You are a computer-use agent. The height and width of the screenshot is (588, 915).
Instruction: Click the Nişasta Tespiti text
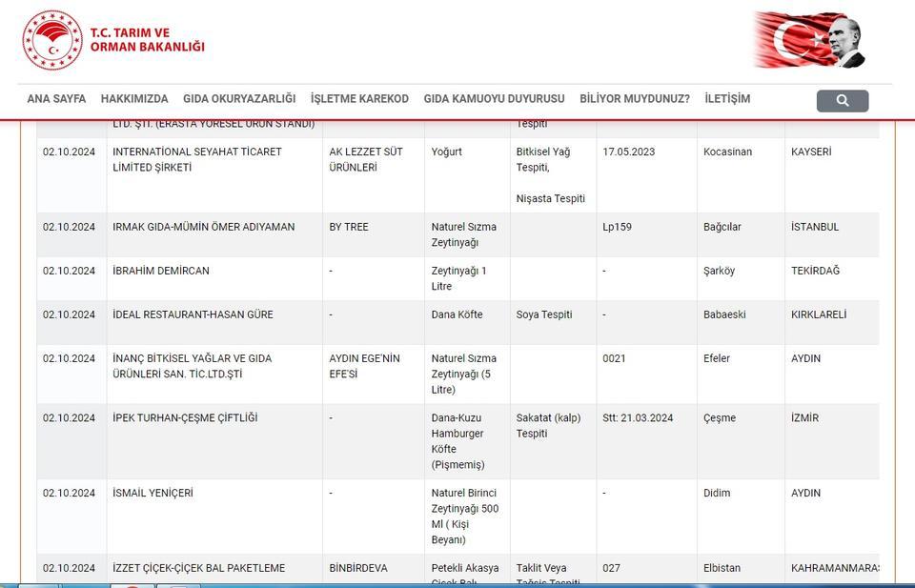(x=550, y=198)
